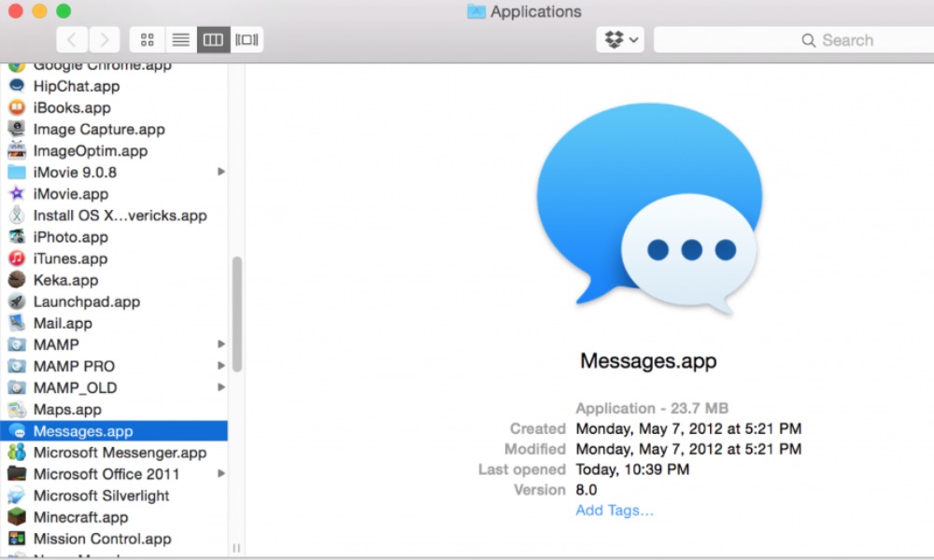Click the Minecraft grass block icon
Screen dimensions: 934x560
(17, 517)
